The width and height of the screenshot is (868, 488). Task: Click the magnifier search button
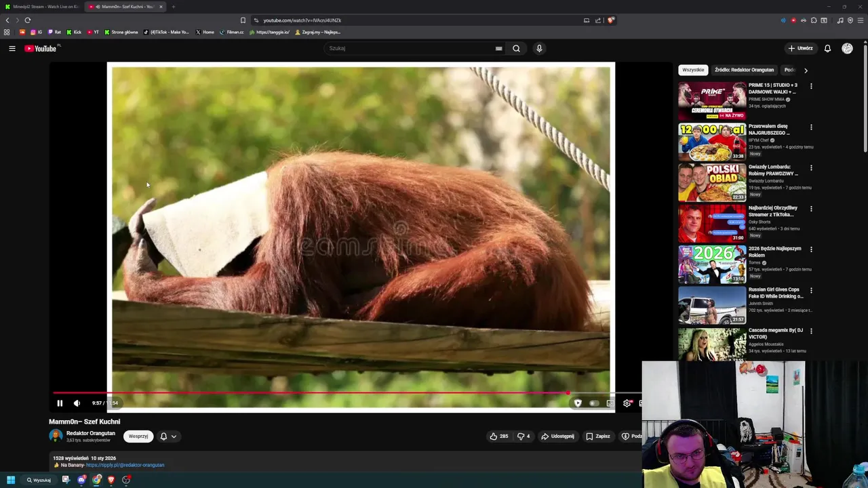(x=516, y=48)
